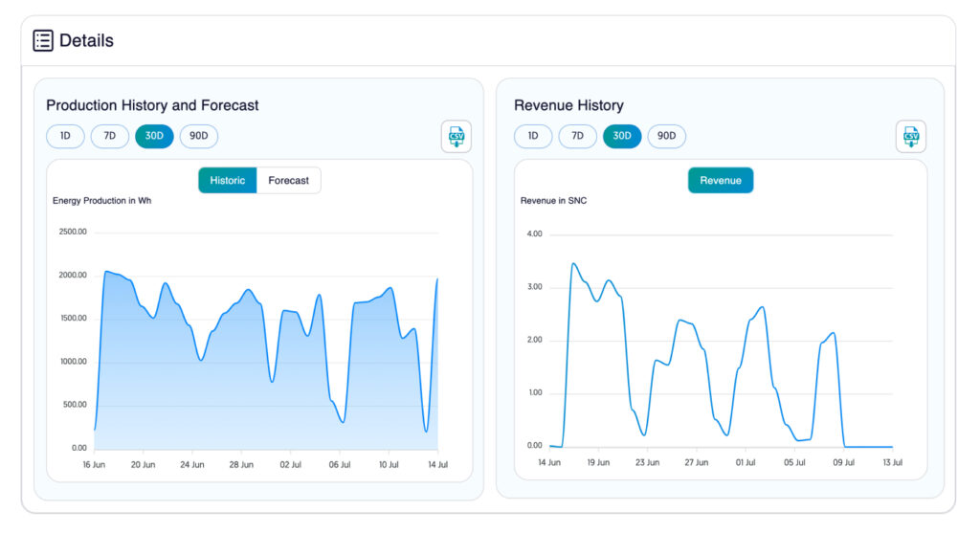Click the Details list icon

[43, 40]
